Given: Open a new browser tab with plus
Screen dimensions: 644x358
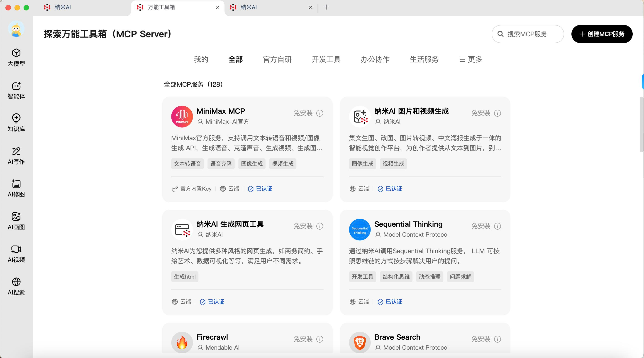Looking at the screenshot, I should (x=326, y=7).
